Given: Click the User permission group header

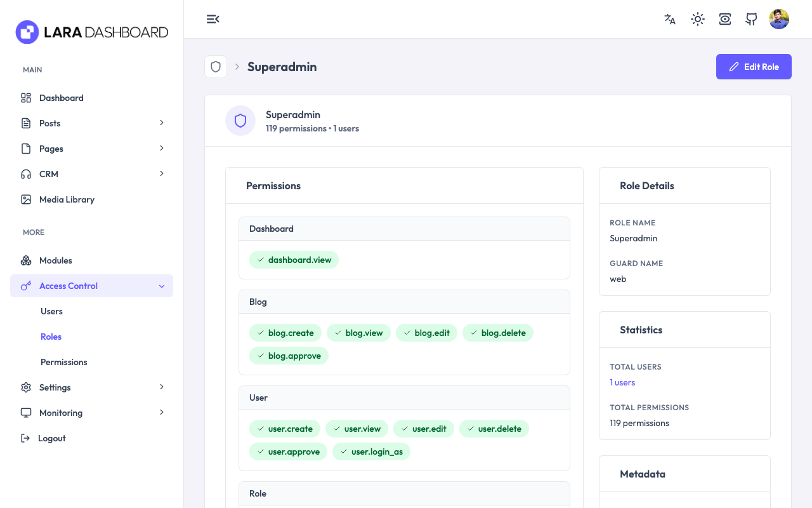Looking at the screenshot, I should tap(404, 398).
